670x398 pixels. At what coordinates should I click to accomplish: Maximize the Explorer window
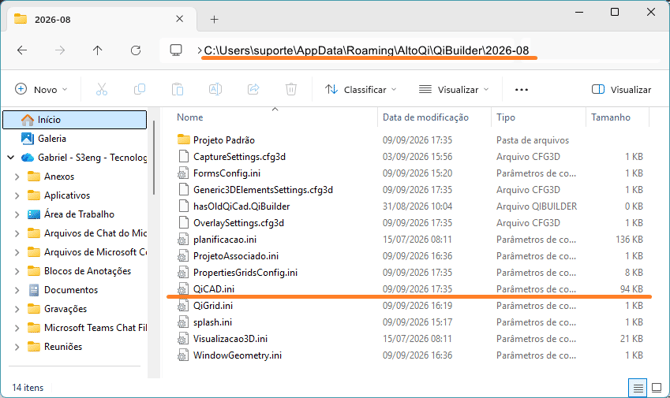pos(614,12)
